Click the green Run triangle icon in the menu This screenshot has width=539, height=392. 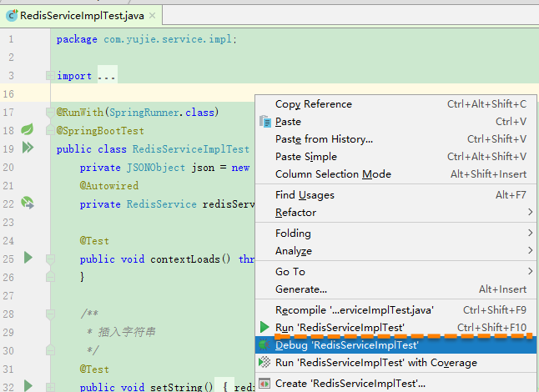[x=264, y=327]
